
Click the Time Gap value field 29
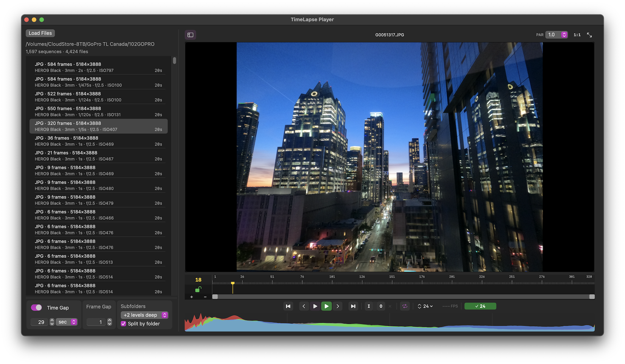click(40, 322)
